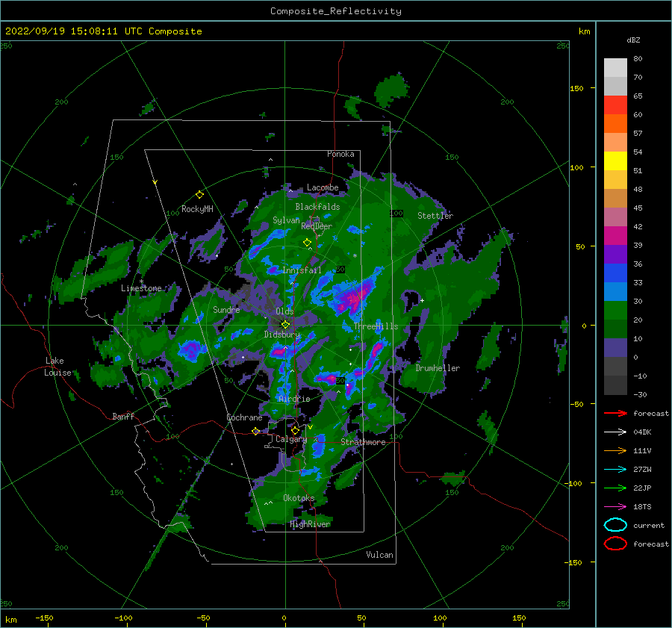This screenshot has width=672, height=628.
Task: Click the Composite_Reflectivity title
Action: pos(336,11)
